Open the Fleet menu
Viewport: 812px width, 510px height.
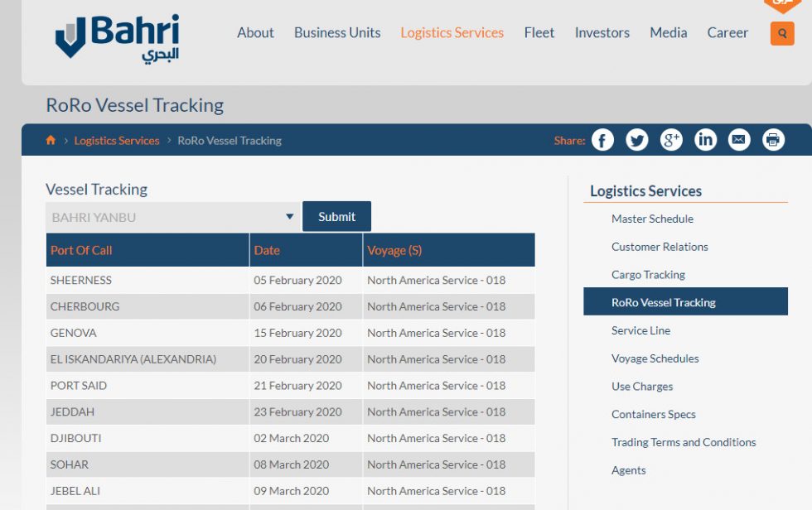pos(539,32)
